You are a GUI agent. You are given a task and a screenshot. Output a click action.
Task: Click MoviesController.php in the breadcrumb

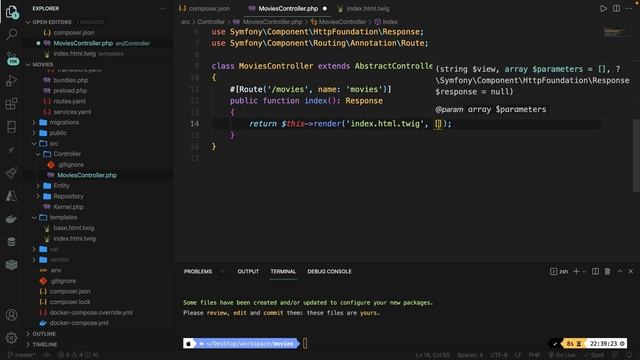(268, 22)
